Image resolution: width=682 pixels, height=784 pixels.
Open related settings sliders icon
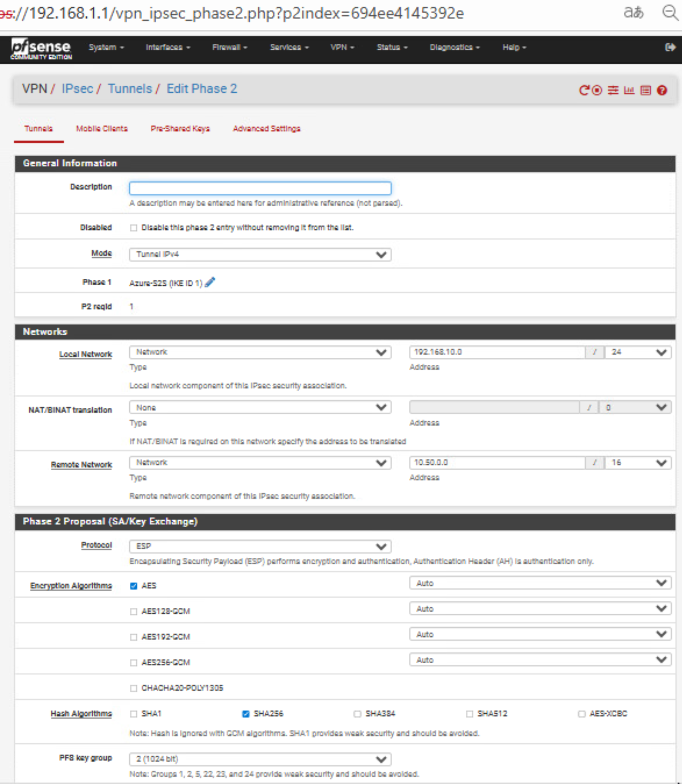613,90
